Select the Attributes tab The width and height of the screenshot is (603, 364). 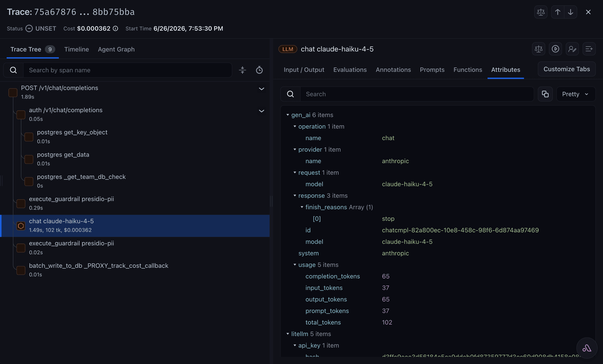[x=506, y=70]
